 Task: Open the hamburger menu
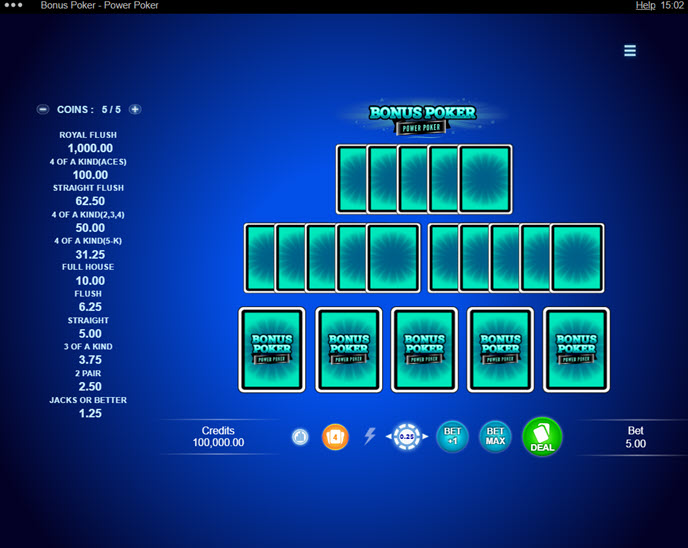630,51
